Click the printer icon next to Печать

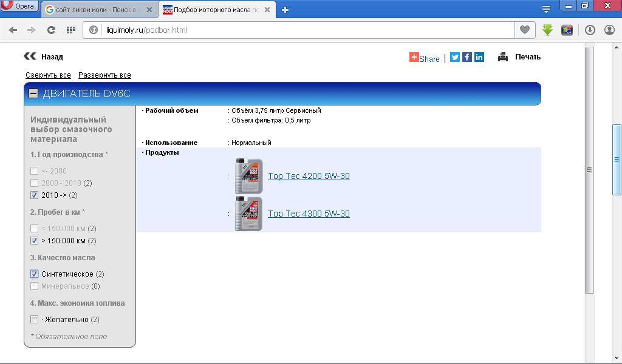503,57
